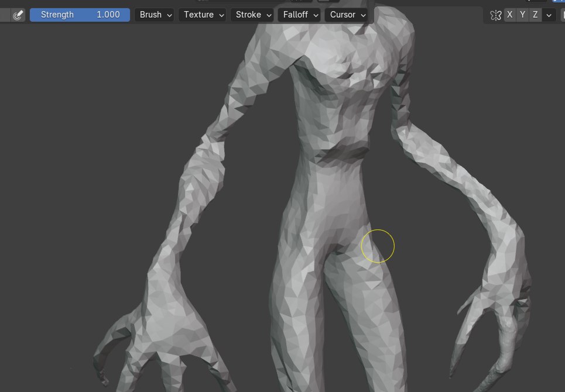Click the symmetry butterfly icon
The image size is (565, 392).
click(496, 15)
